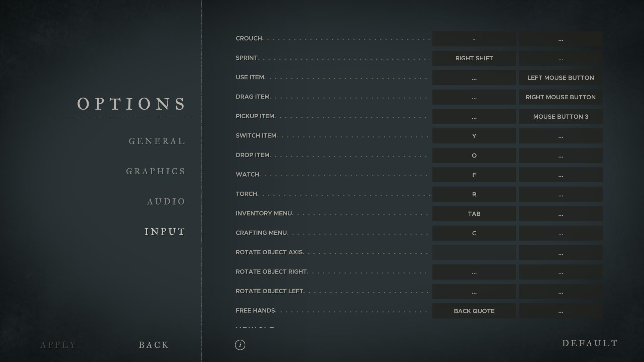Click the info icon at bottom
This screenshot has height=362, width=644.
point(240,345)
